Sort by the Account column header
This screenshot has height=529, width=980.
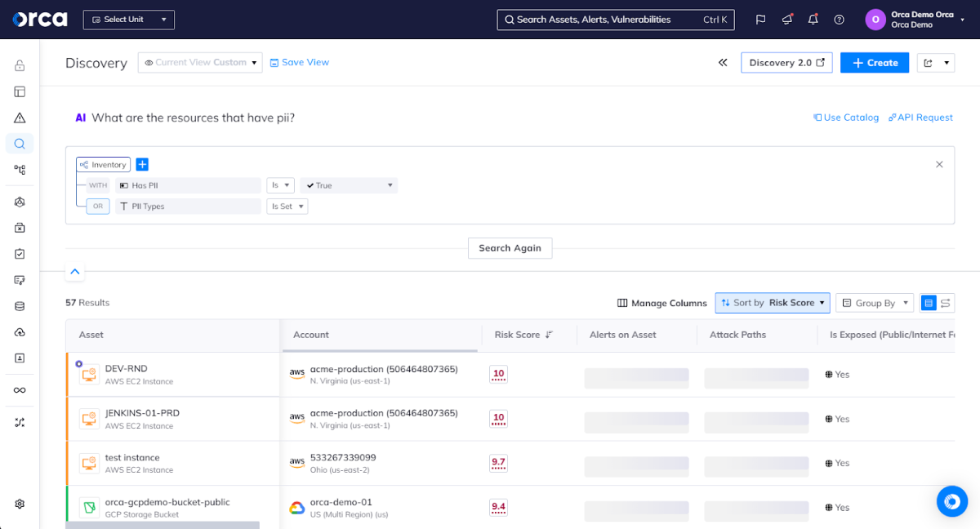(x=311, y=335)
